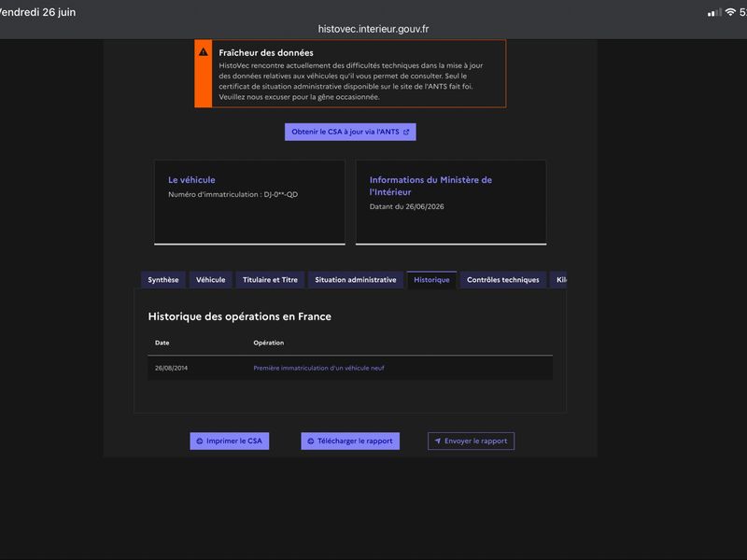Open the partially visible Kilométrage tab
Viewport: 747px width, 560px height.
(x=558, y=280)
